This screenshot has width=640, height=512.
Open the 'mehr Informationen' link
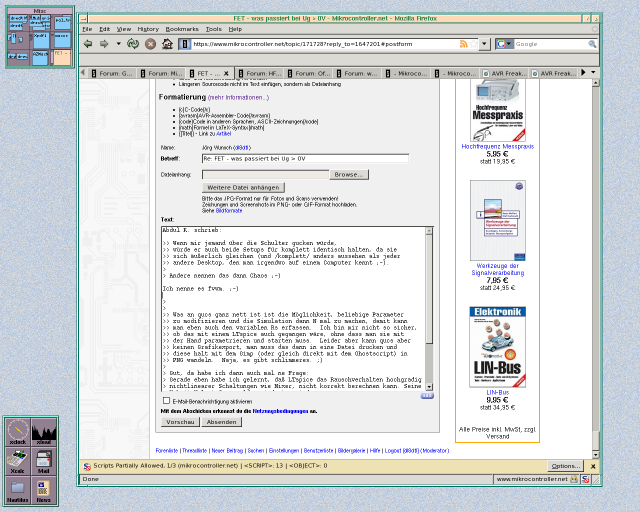(238, 98)
